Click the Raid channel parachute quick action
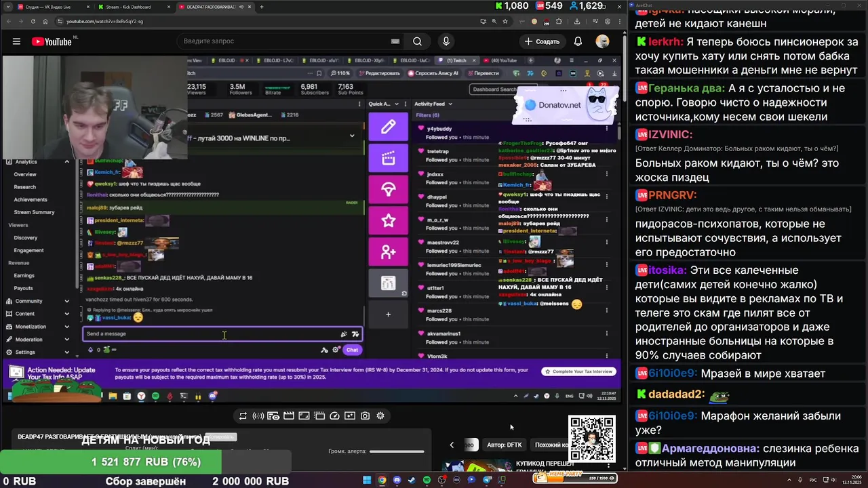The width and height of the screenshot is (868, 488). pyautogui.click(x=388, y=190)
